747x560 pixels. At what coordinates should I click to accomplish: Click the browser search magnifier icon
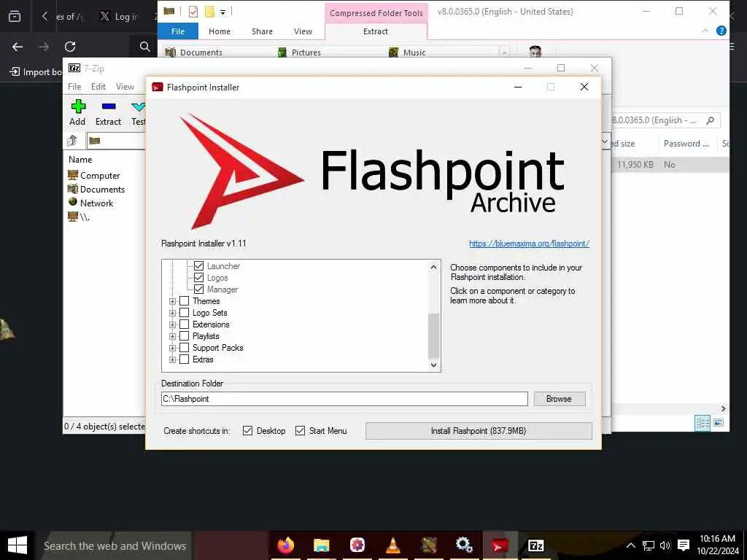[145, 46]
